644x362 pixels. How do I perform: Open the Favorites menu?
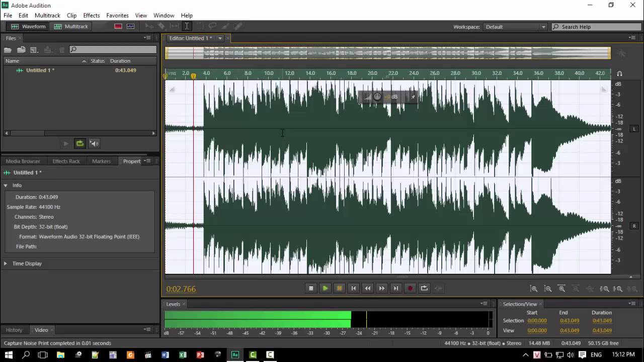coord(117,16)
